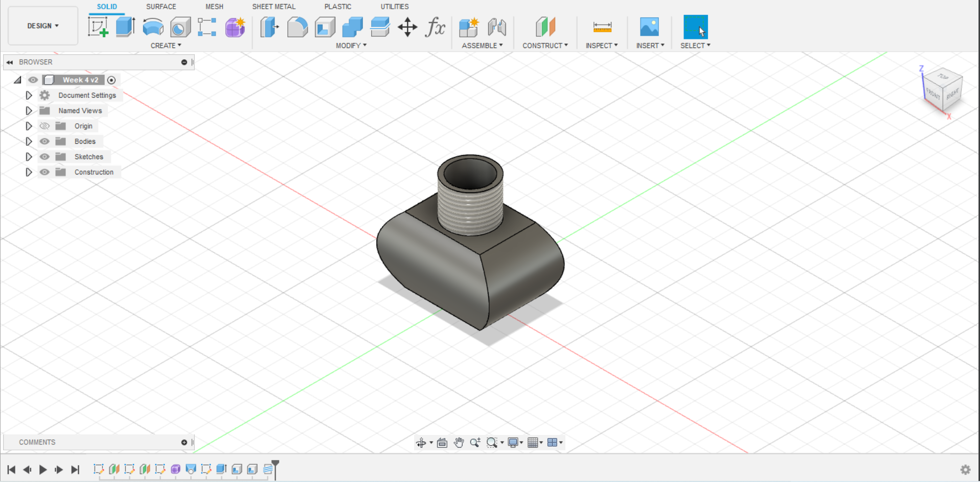Select the thread feature in timeline

[268, 469]
